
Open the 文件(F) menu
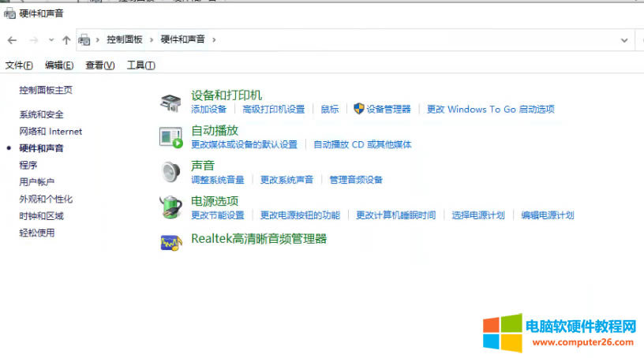point(19,65)
